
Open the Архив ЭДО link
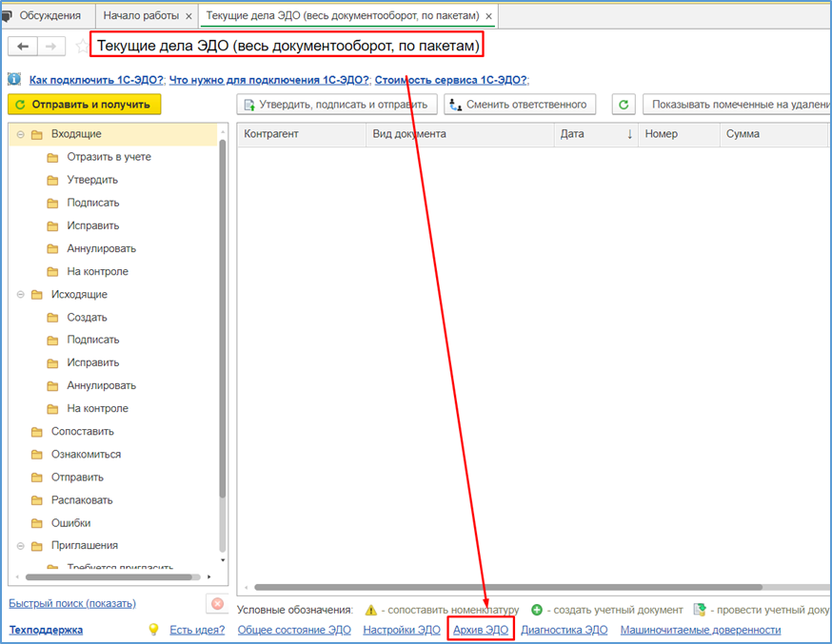click(481, 630)
